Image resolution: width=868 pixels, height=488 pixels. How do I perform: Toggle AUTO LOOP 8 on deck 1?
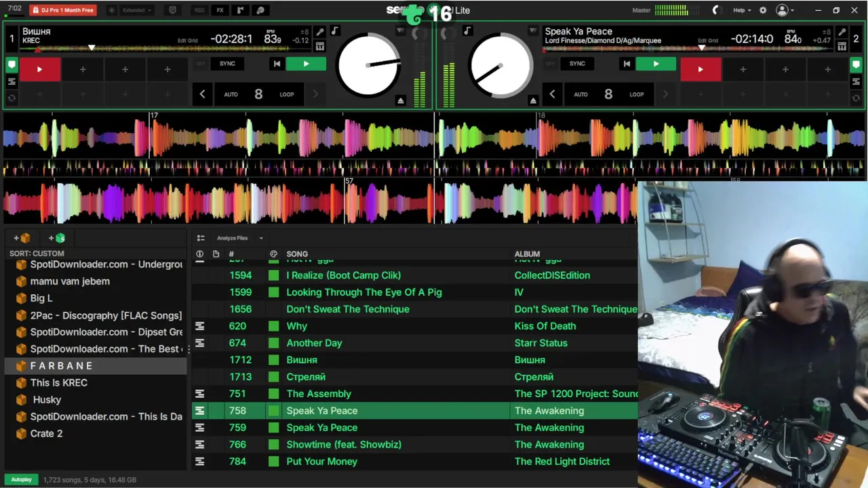[x=258, y=94]
